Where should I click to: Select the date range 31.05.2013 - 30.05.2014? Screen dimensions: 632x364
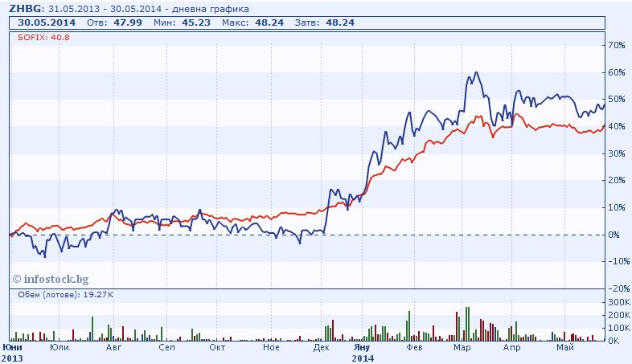[105, 9]
